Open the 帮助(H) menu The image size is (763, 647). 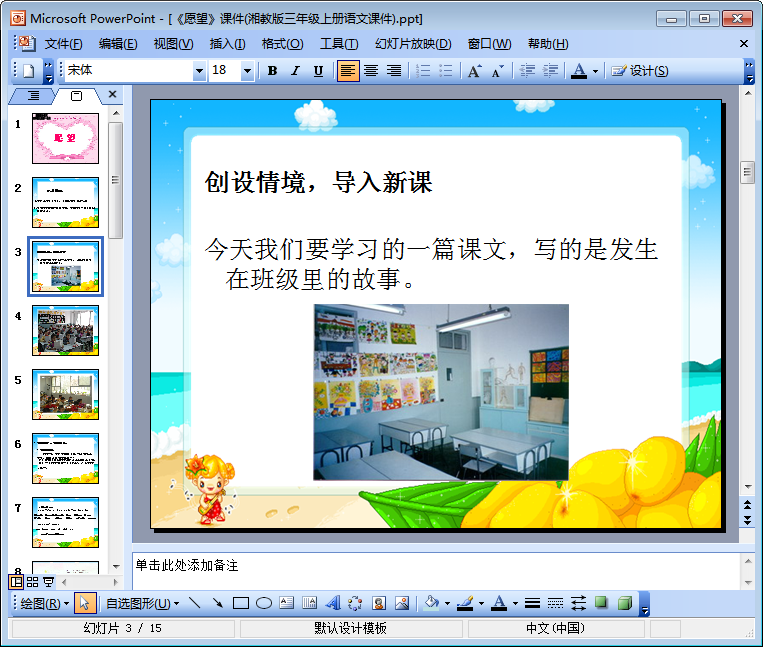click(x=548, y=44)
